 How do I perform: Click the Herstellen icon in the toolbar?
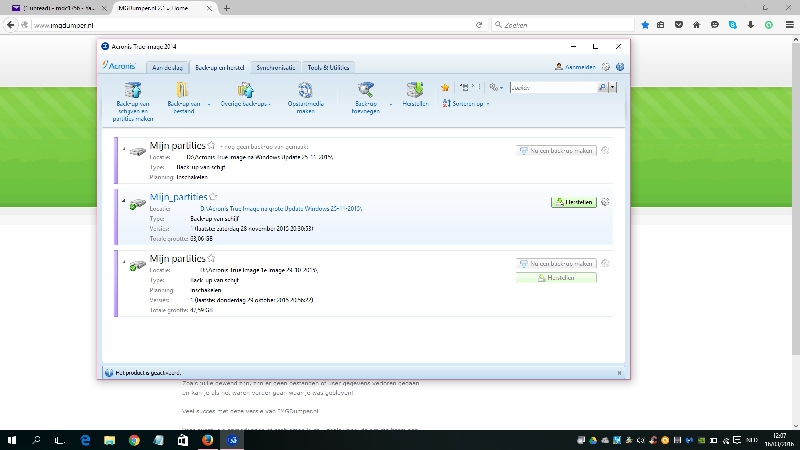click(x=414, y=89)
